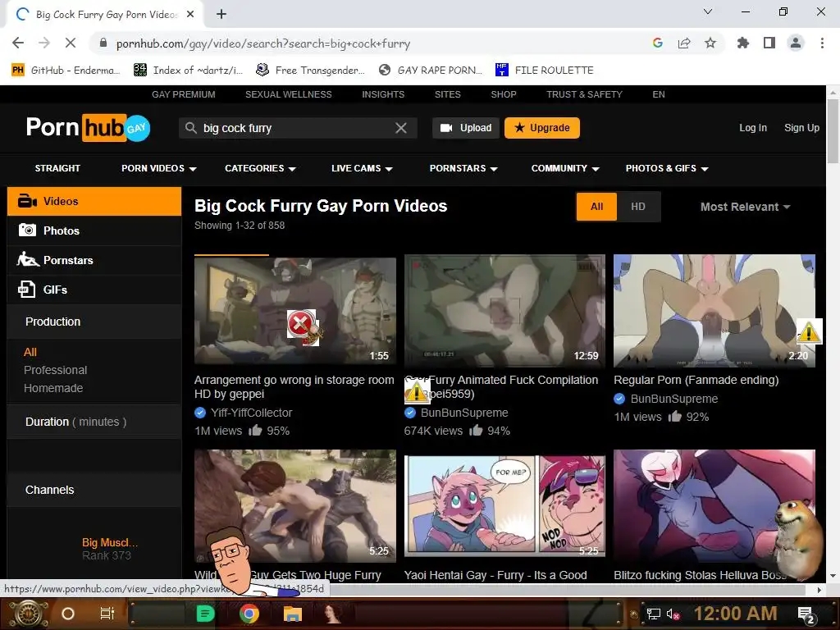The image size is (840, 630).
Task: Open the Index of ~dartz bookmark
Action: point(188,71)
